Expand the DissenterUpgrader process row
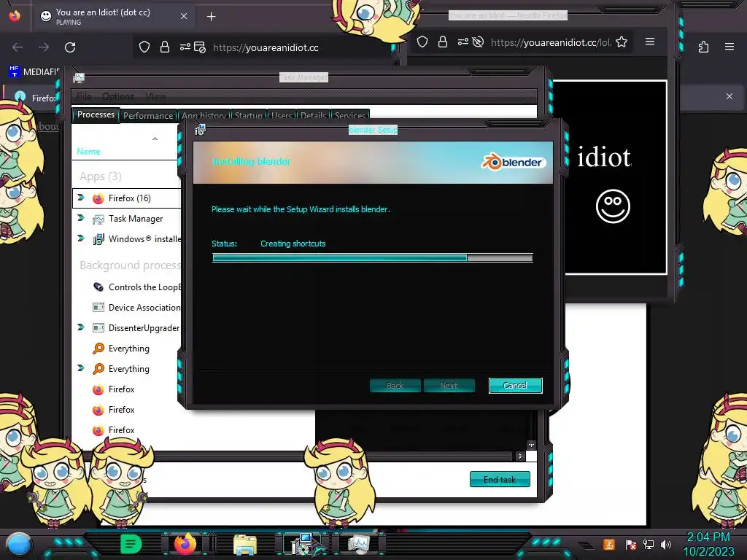This screenshot has width=747, height=560. click(x=81, y=327)
